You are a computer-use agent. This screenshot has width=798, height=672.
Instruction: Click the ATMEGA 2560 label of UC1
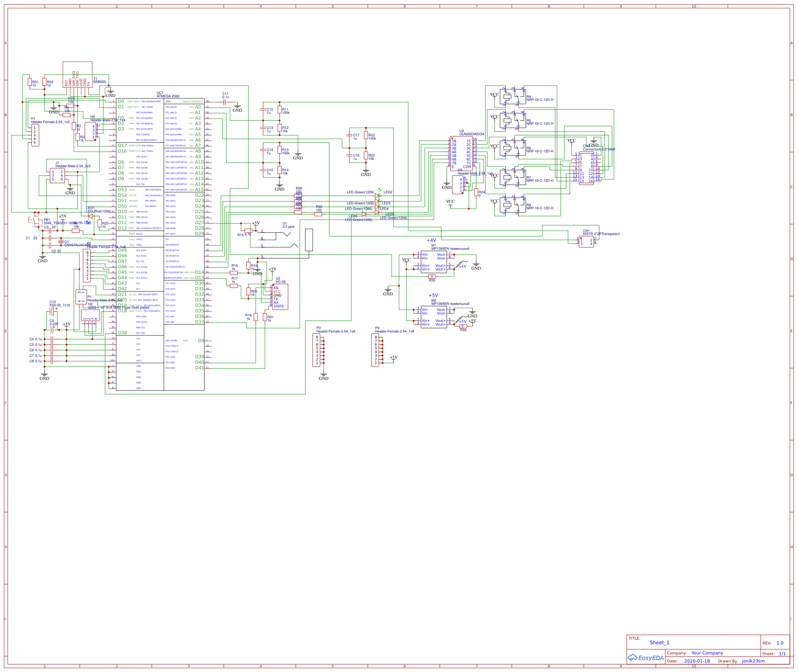[x=168, y=96]
